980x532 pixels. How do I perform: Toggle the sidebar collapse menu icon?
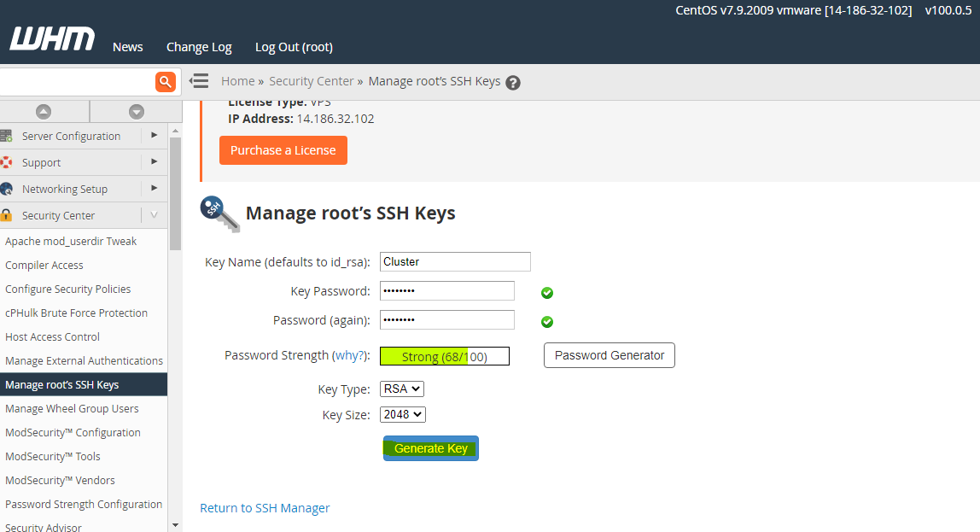click(x=199, y=81)
